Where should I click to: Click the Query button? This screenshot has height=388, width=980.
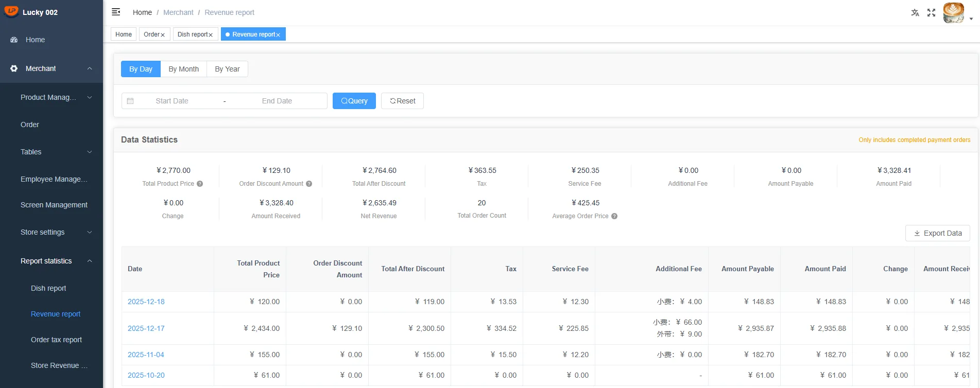(354, 101)
